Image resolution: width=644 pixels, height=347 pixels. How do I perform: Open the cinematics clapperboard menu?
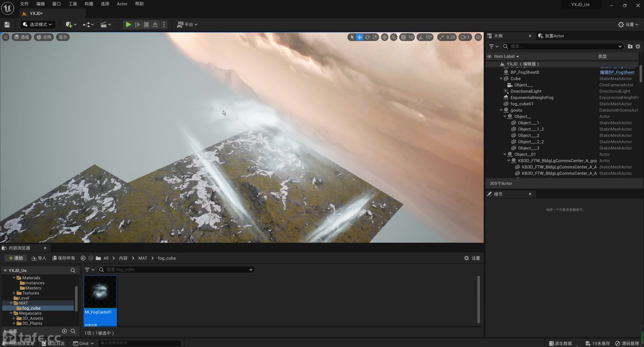point(106,24)
